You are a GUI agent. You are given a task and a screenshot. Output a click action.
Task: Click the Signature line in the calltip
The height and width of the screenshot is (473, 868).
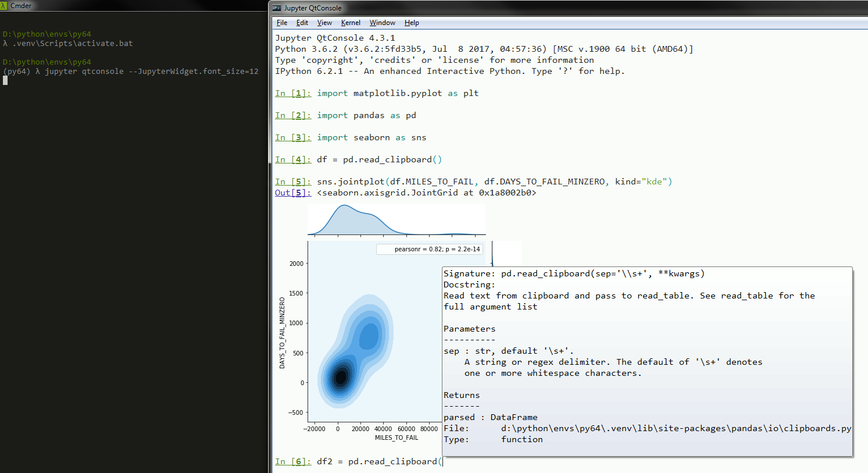574,273
